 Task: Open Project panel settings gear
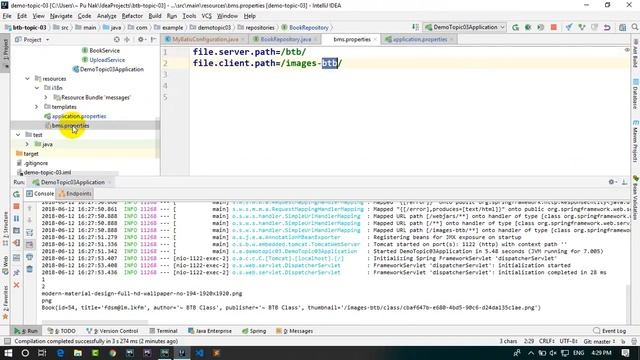(141, 40)
